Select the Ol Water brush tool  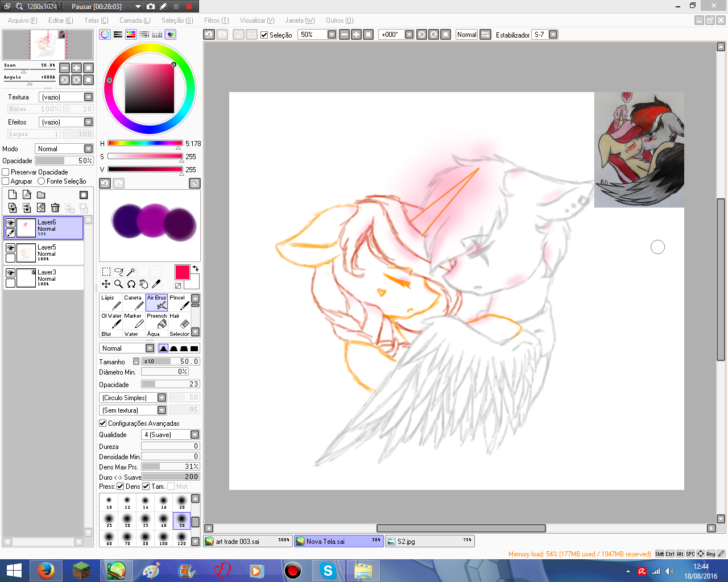(x=110, y=321)
